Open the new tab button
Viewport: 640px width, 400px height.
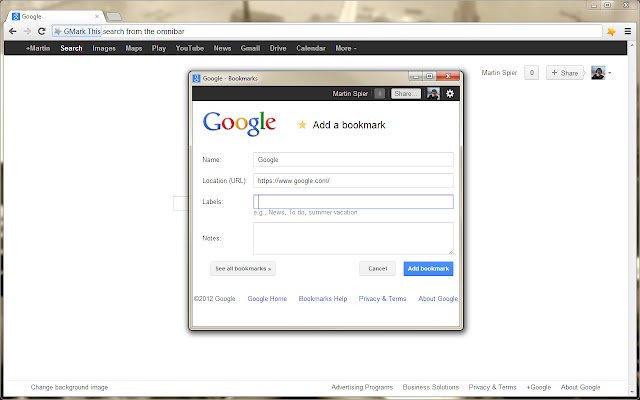pyautogui.click(x=113, y=17)
